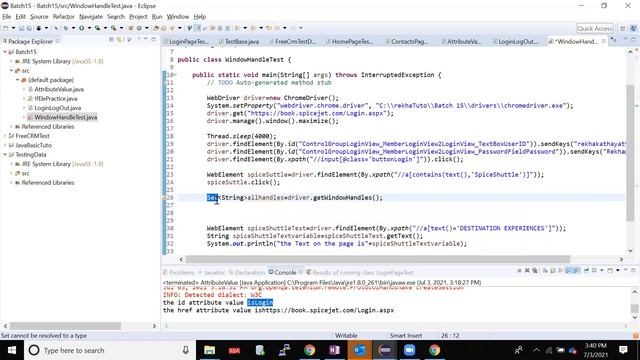Open the Run menu
The image size is (640, 360).
point(157,17)
